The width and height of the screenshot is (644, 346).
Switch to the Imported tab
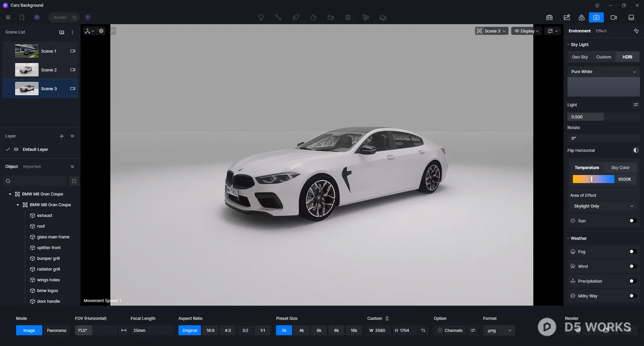tap(32, 166)
